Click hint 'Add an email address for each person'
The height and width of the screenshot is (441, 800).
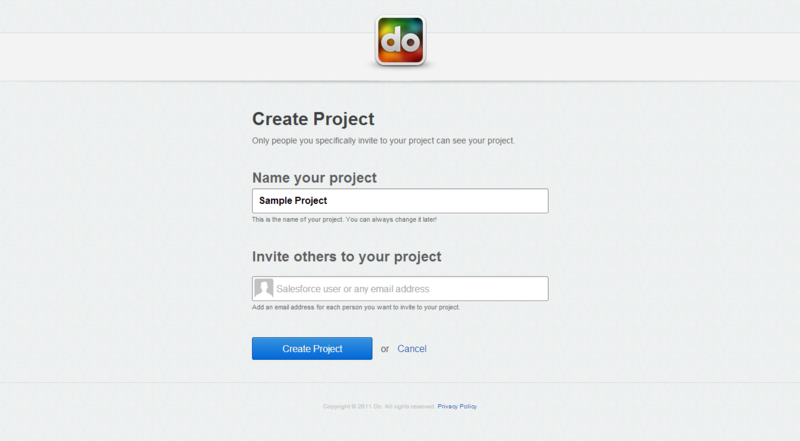tap(356, 307)
